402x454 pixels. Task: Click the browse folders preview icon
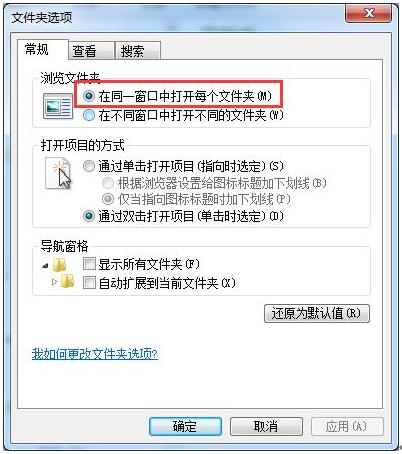[x=58, y=106]
